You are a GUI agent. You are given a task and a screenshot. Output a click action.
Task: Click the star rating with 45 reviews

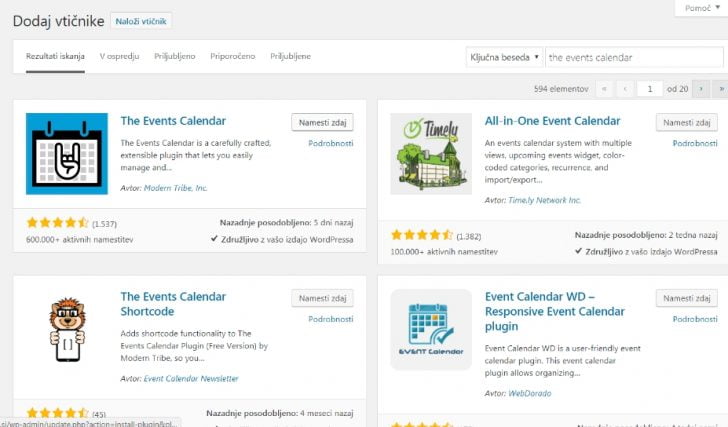58,413
